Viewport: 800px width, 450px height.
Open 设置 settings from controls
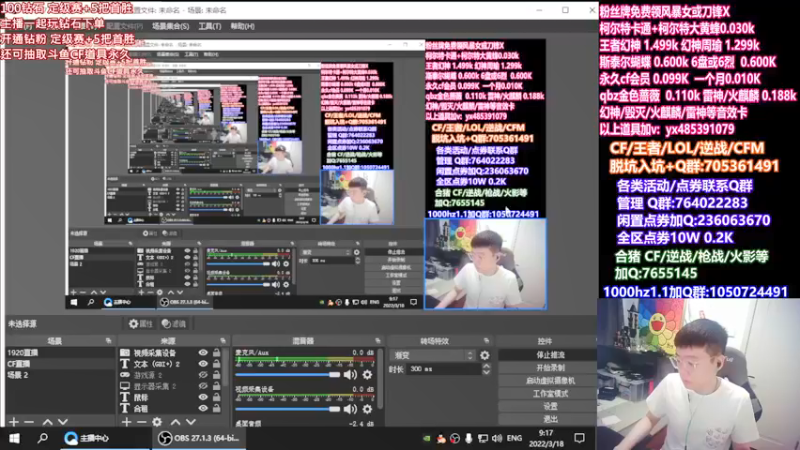point(549,406)
